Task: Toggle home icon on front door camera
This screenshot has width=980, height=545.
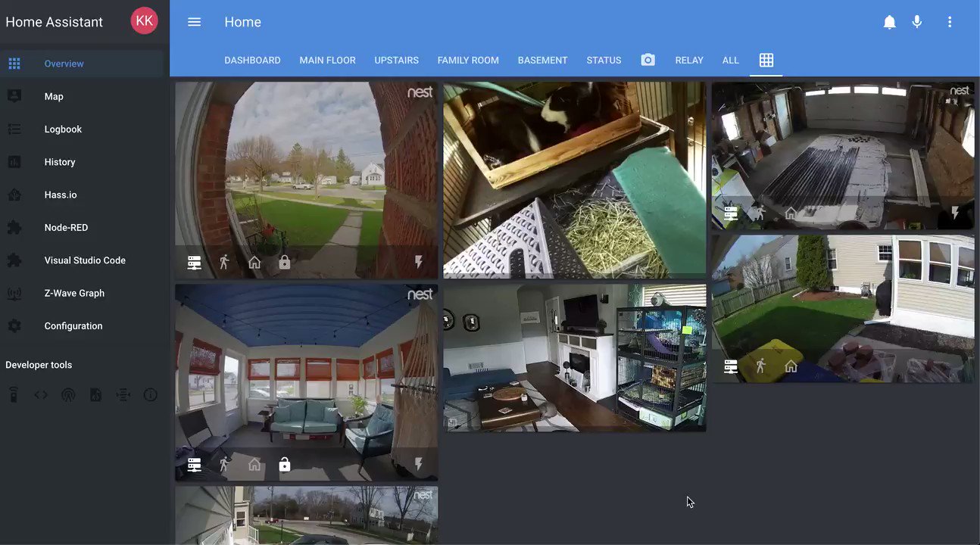Action: (x=254, y=262)
